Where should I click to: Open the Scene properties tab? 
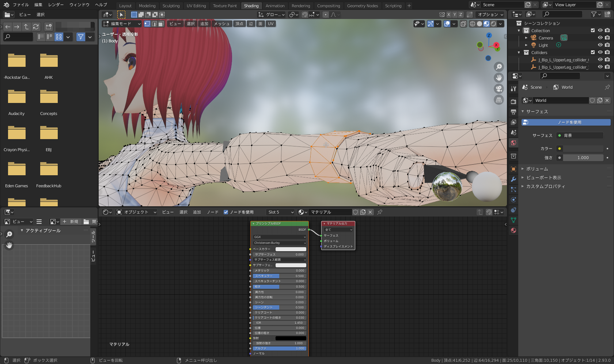point(513,132)
